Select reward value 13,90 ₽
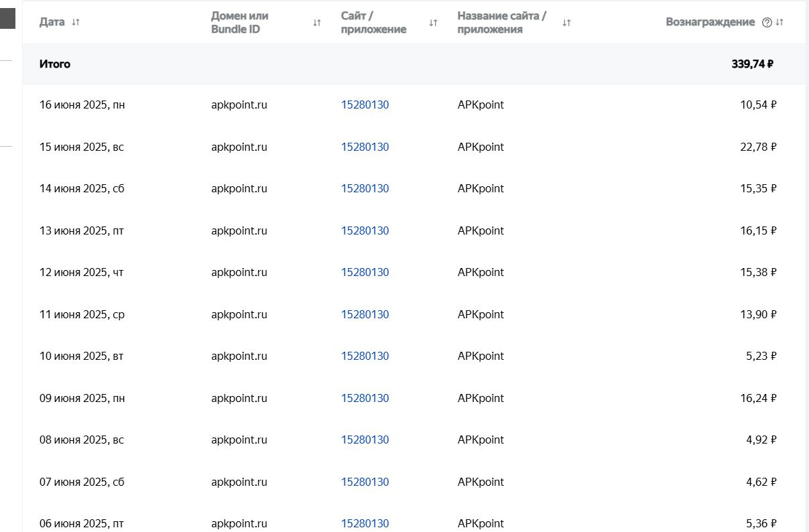 pos(758,314)
